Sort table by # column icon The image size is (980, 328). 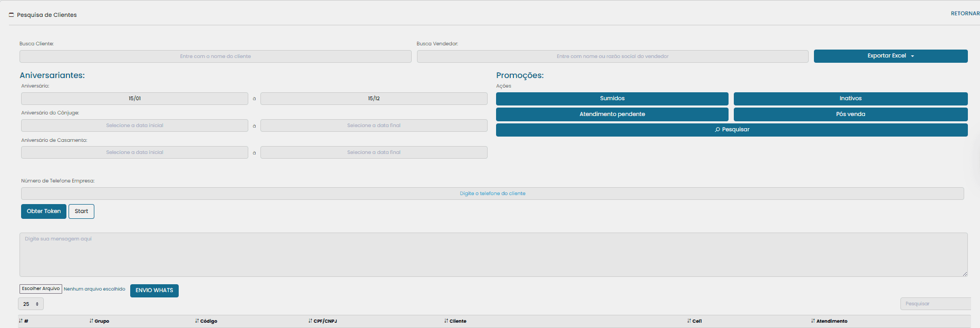click(x=21, y=321)
